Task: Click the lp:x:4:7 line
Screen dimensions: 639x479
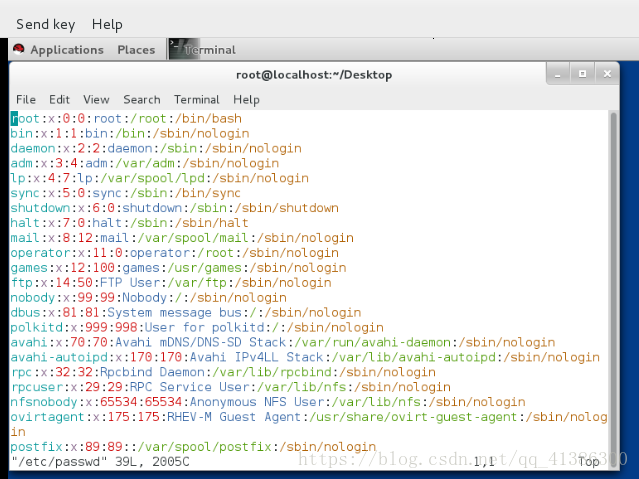Action: (x=160, y=178)
